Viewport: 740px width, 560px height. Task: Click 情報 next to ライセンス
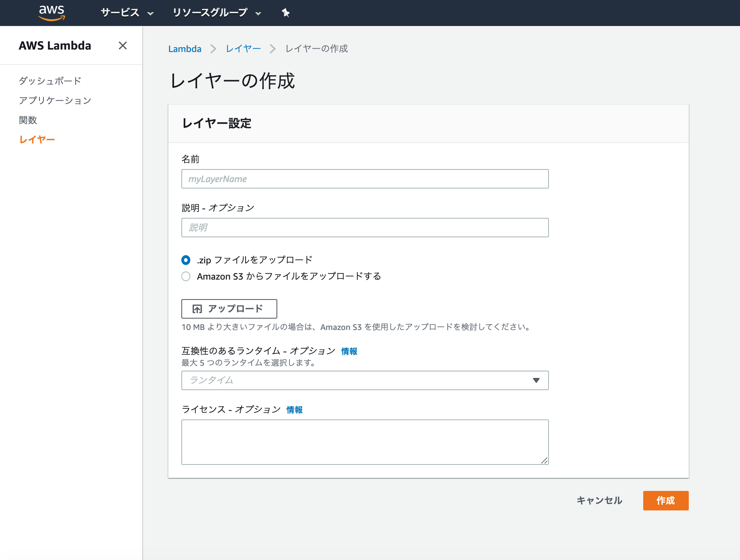pyautogui.click(x=294, y=410)
